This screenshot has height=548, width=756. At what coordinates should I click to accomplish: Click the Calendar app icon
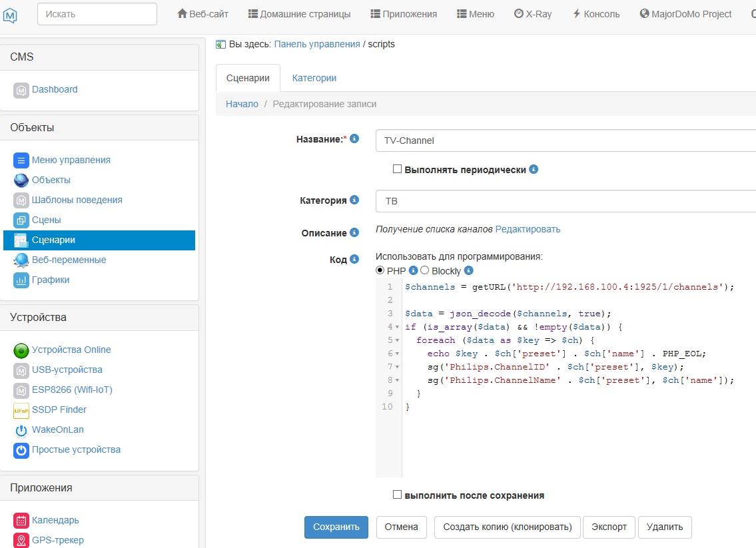point(21,521)
